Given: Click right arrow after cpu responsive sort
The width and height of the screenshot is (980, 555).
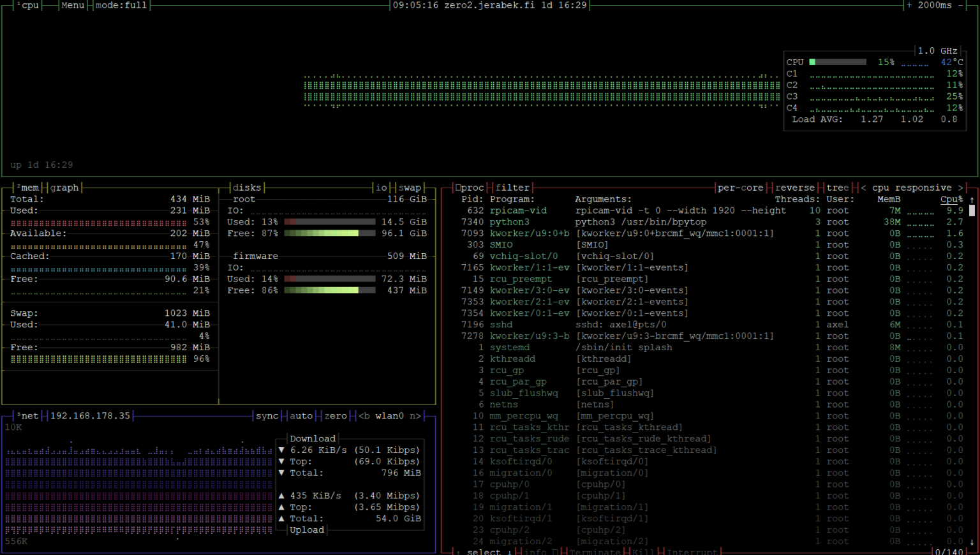Looking at the screenshot, I should point(960,188).
